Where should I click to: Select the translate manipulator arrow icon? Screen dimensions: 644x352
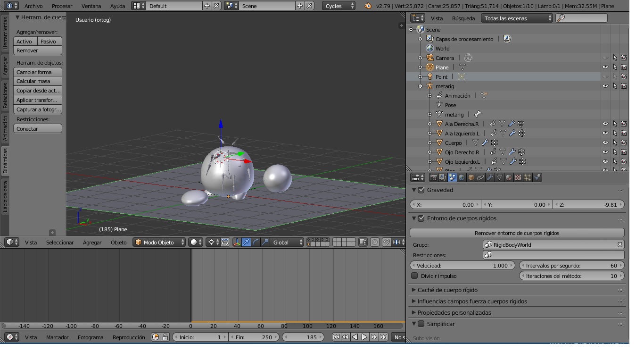[246, 243]
